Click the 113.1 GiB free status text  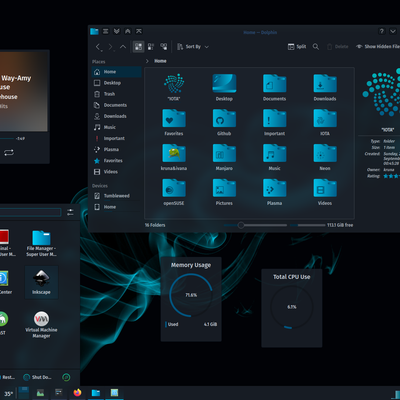(340, 225)
